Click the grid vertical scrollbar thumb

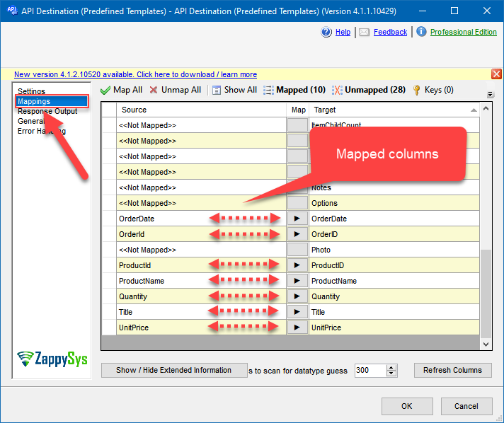486,294
